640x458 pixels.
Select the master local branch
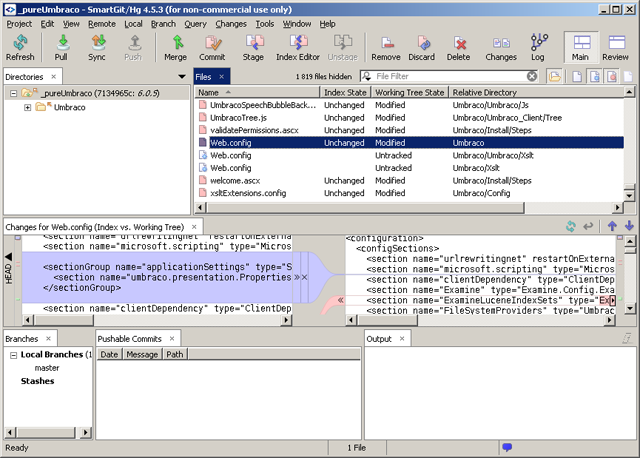(x=47, y=368)
